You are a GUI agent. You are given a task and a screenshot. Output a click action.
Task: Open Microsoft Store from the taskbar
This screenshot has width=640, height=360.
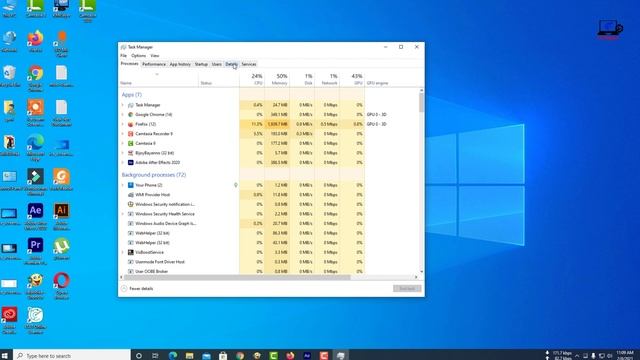coord(223,356)
